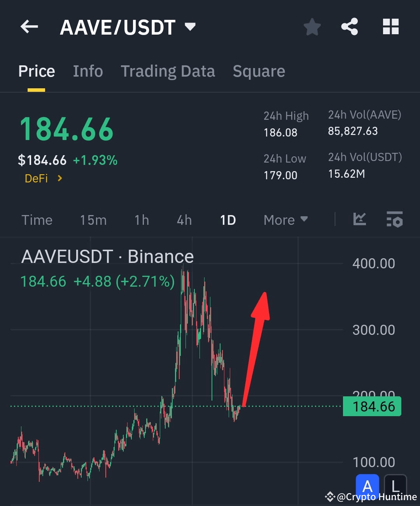Open the chart style selector icon

[359, 220]
